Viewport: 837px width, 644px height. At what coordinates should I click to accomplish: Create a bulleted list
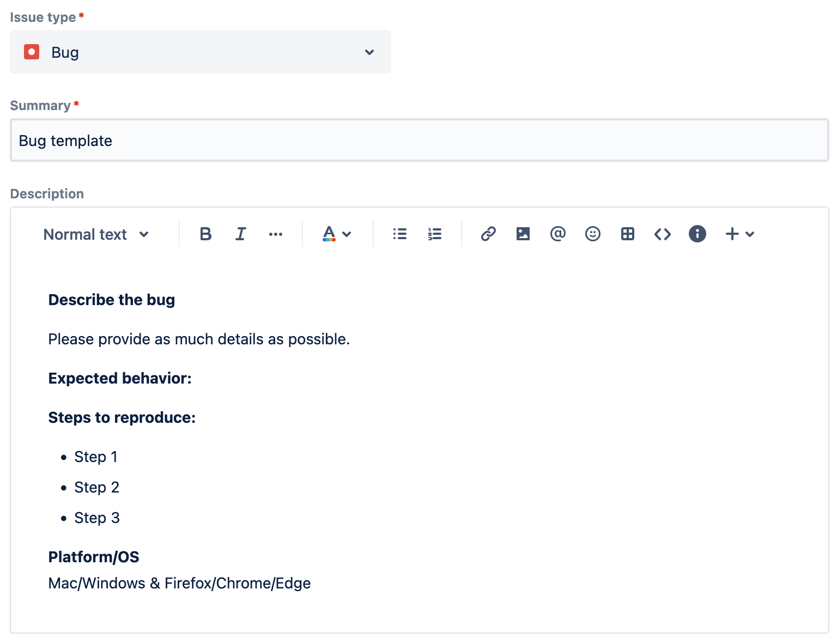pyautogui.click(x=399, y=234)
